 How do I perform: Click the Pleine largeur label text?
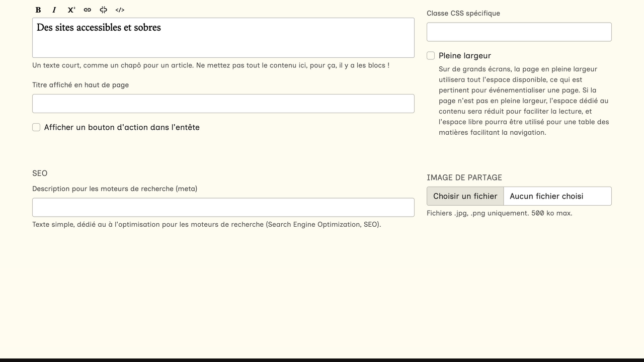[464, 56]
